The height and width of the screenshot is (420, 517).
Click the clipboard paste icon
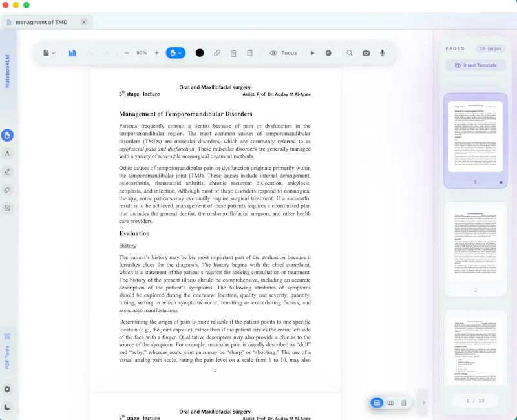pos(233,53)
